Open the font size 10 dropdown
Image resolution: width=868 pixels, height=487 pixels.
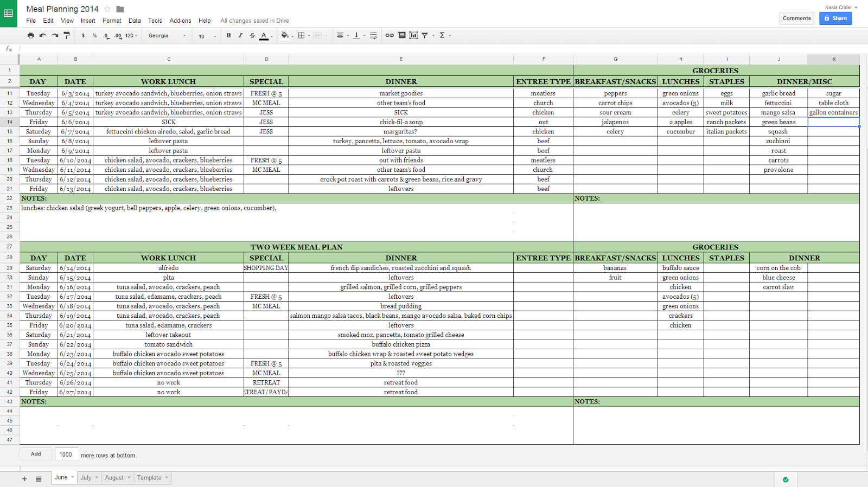[x=207, y=36]
